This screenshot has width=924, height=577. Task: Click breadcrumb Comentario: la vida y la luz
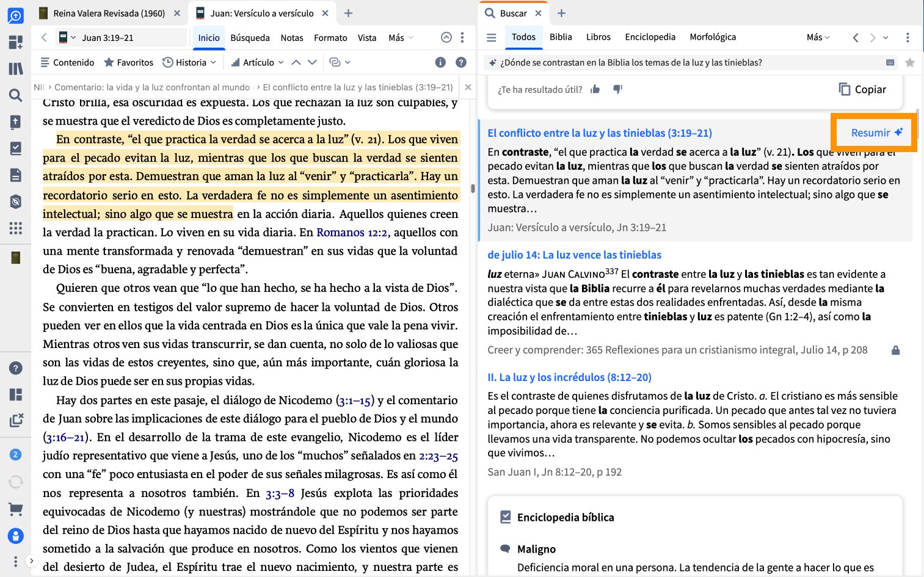pyautogui.click(x=152, y=87)
